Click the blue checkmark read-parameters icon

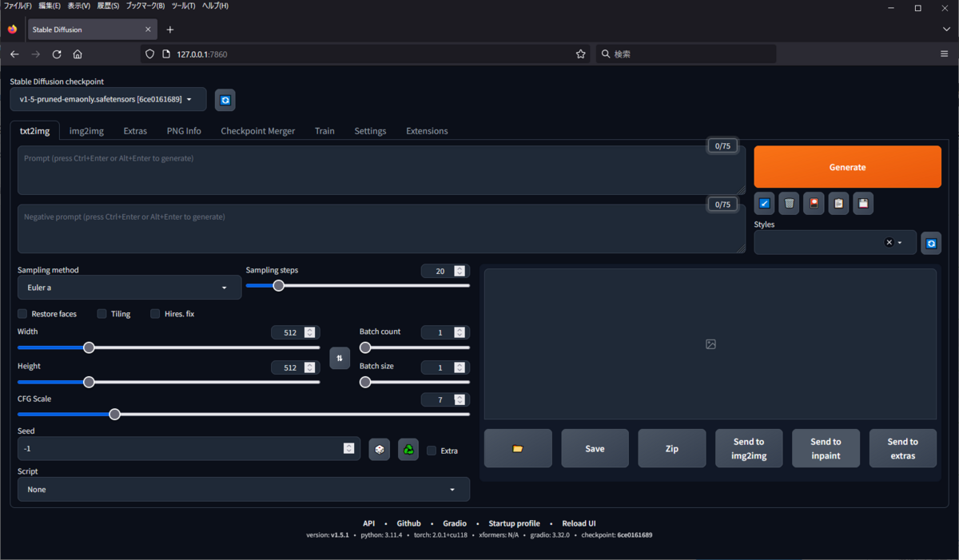point(765,204)
